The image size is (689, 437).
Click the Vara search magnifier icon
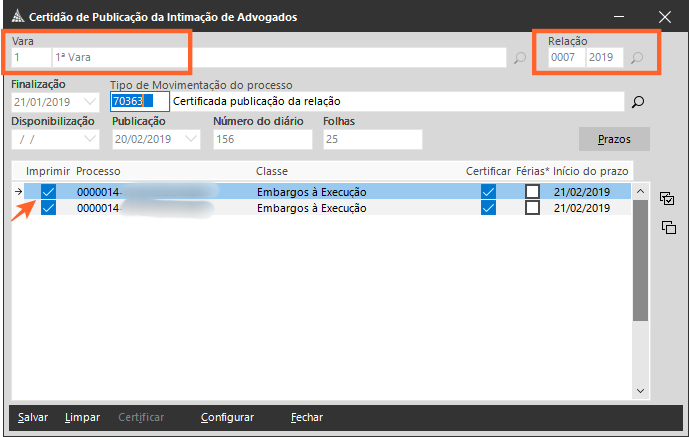[520, 58]
